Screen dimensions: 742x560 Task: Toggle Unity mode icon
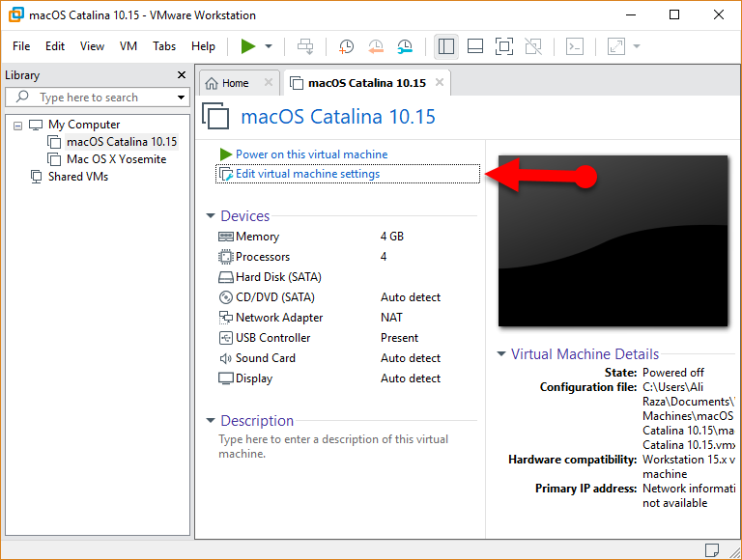click(533, 46)
